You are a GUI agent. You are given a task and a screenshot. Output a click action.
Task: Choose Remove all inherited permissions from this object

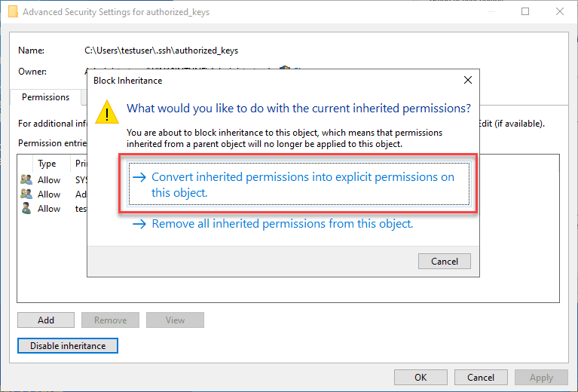(282, 224)
